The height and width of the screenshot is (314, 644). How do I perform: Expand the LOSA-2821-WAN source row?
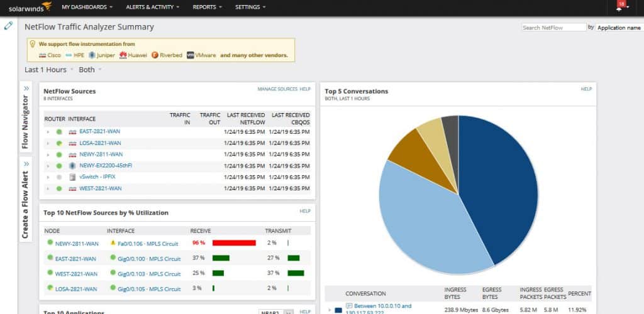click(x=48, y=143)
